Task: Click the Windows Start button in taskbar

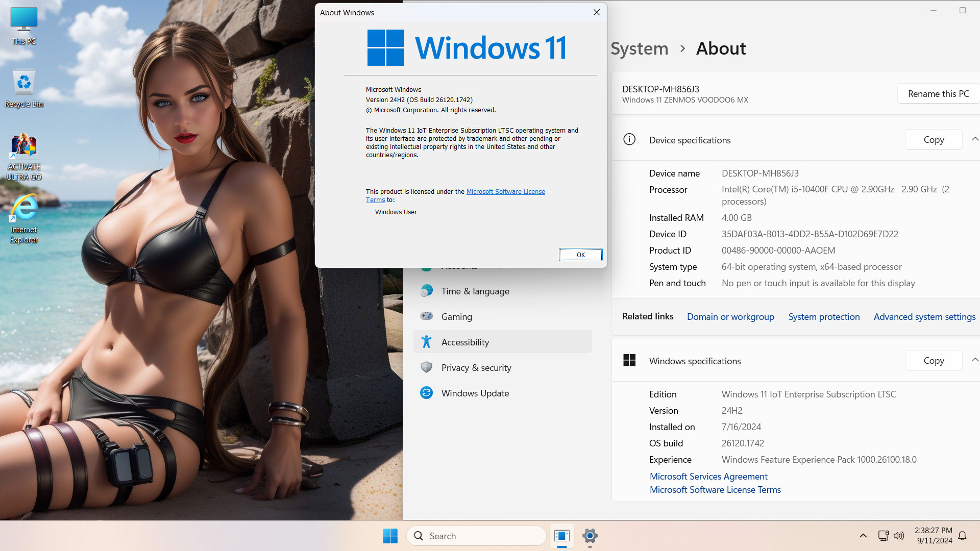Action: pyautogui.click(x=390, y=536)
